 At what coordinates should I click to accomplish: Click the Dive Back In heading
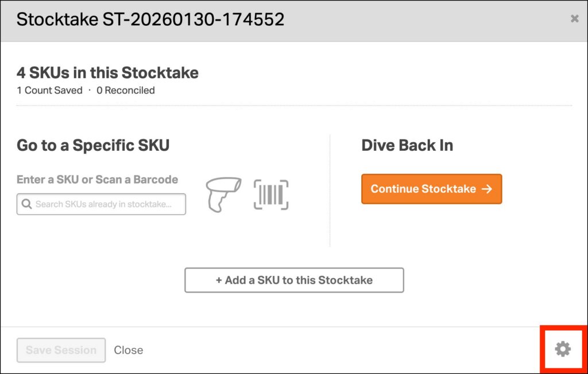click(x=407, y=145)
